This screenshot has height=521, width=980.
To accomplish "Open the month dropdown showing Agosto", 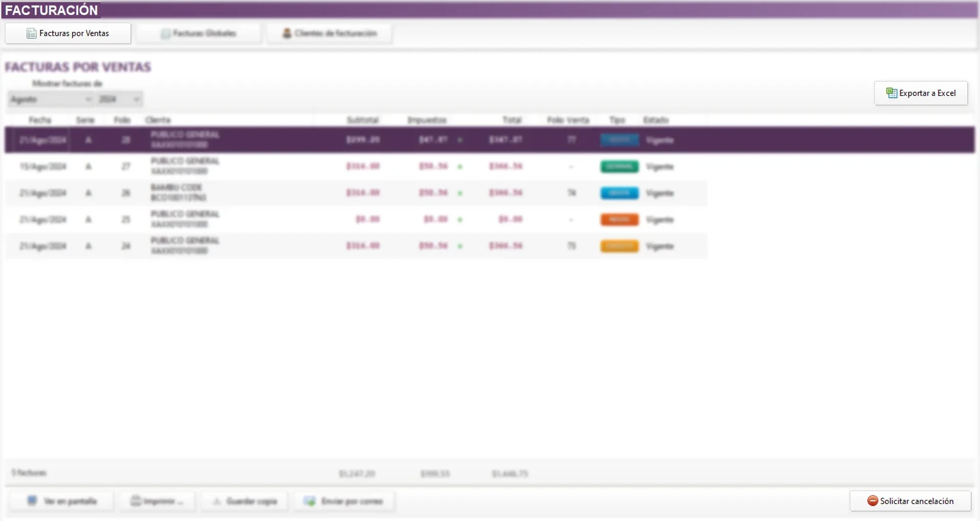I will 50,99.
